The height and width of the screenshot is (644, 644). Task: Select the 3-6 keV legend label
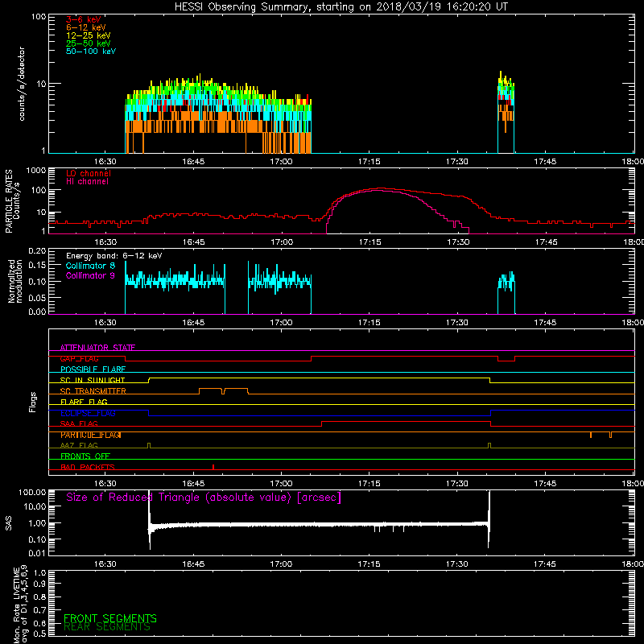(84, 19)
